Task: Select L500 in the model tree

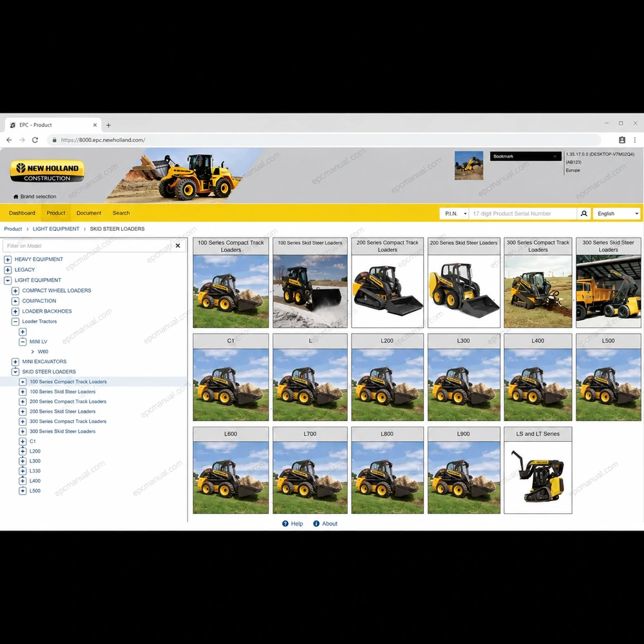Action: click(35, 491)
